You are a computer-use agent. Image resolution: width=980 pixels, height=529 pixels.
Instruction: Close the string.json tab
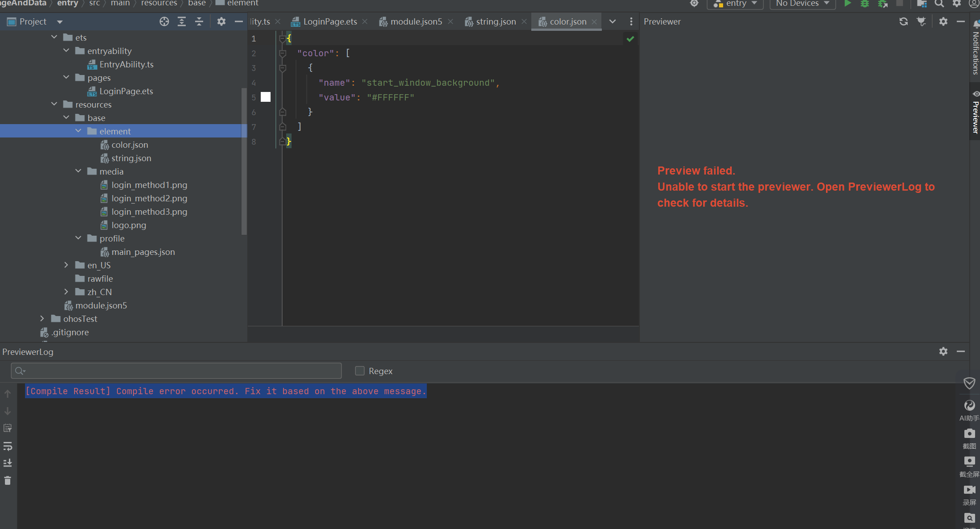tap(524, 21)
